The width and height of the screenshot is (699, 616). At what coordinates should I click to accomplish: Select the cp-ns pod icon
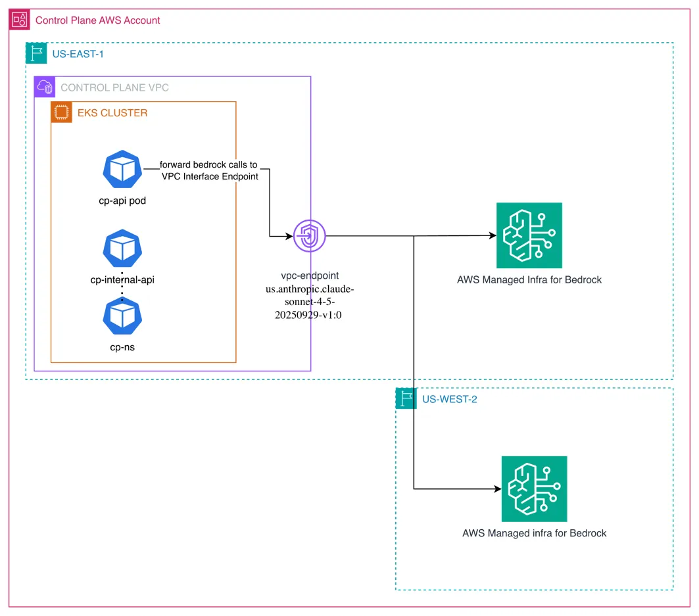[122, 316]
